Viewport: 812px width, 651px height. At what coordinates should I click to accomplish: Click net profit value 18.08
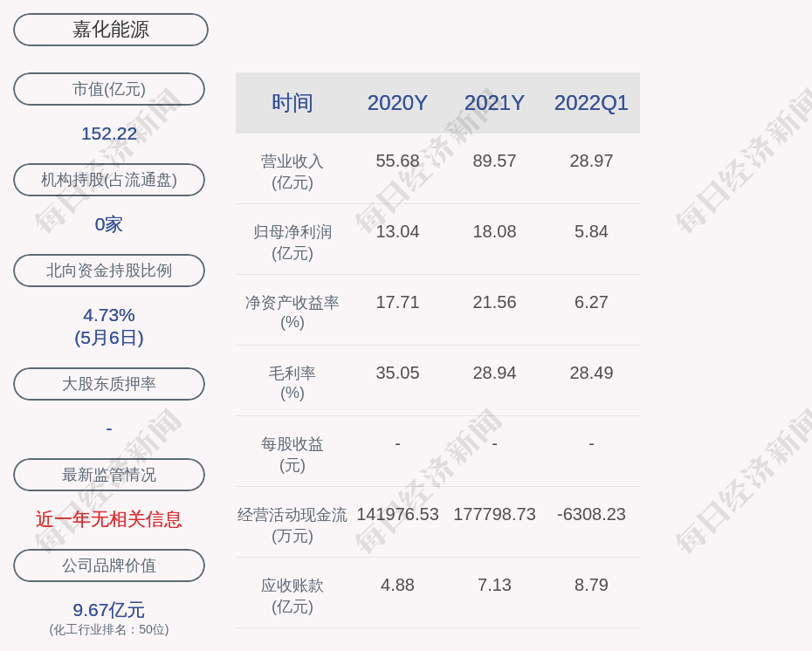494,231
